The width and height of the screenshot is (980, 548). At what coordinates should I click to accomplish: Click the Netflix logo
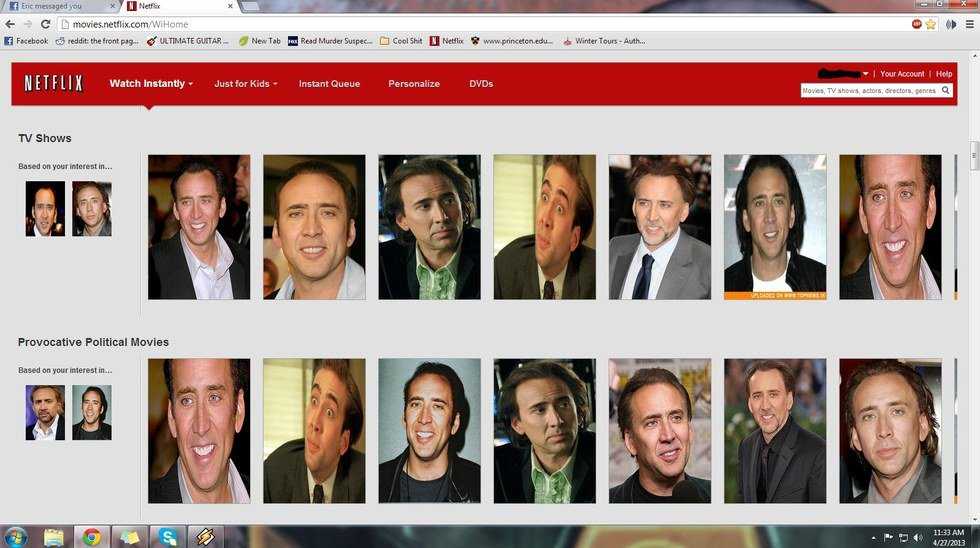click(53, 83)
